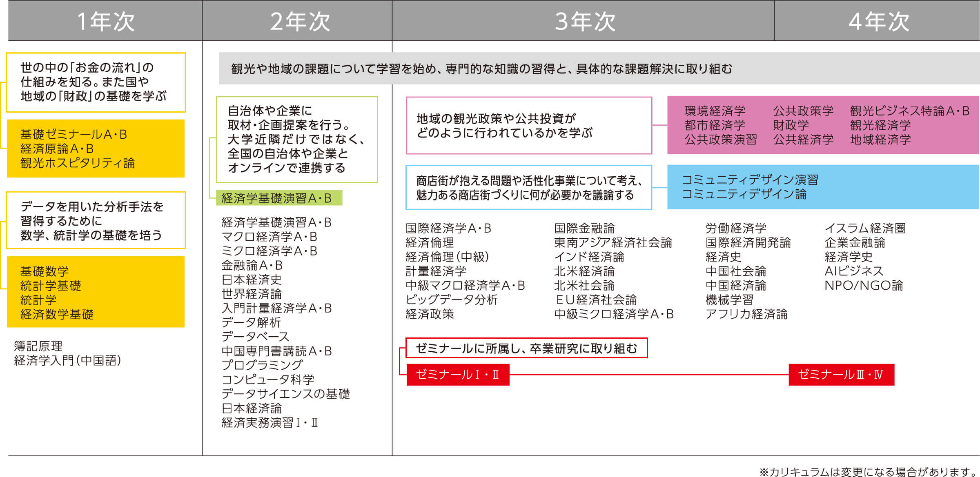The width and height of the screenshot is (980, 477).
Task: Select 労働経済学 course
Action: point(736,228)
